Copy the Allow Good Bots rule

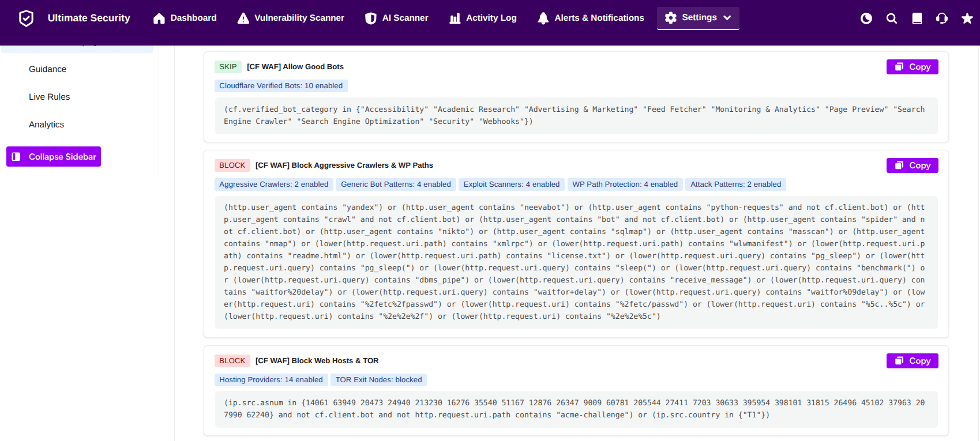pyautogui.click(x=913, y=67)
